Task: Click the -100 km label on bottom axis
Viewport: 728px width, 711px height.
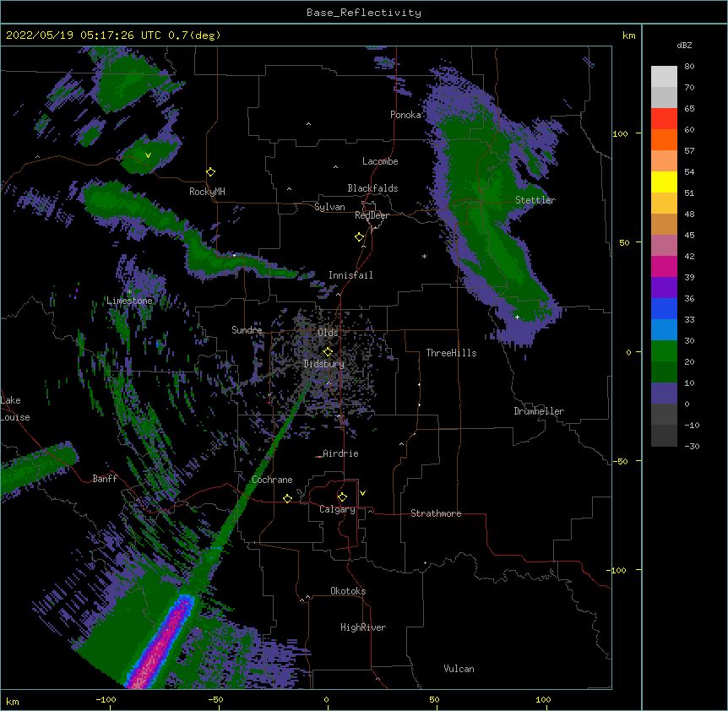Action: [106, 699]
